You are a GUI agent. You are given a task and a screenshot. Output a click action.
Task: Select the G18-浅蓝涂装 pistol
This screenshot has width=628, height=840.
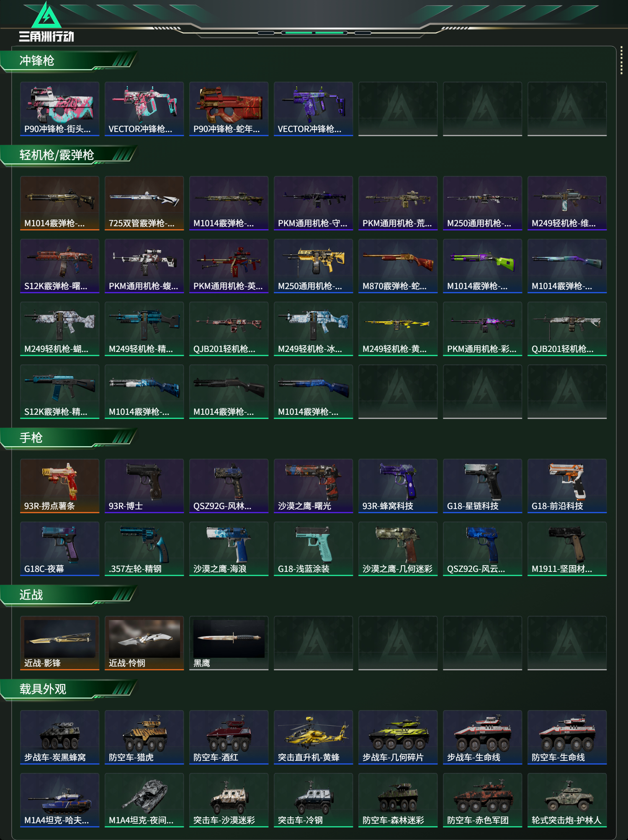[x=314, y=549]
